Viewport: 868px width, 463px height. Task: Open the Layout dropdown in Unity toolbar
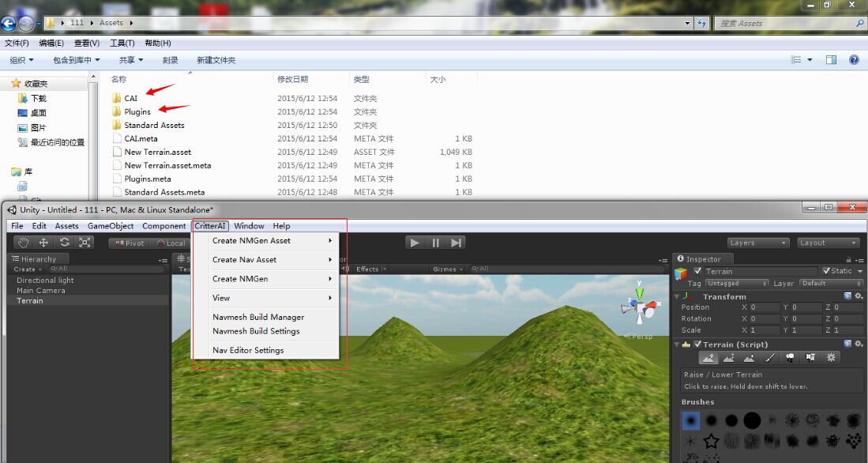pyautogui.click(x=829, y=243)
